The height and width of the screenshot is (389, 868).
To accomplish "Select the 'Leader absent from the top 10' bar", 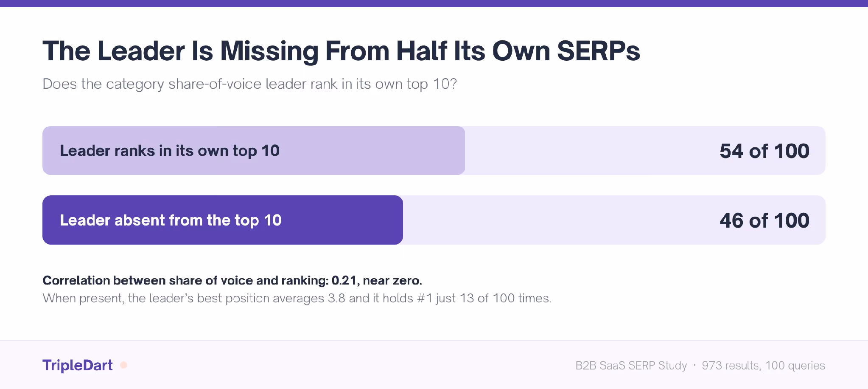I will (x=434, y=220).
